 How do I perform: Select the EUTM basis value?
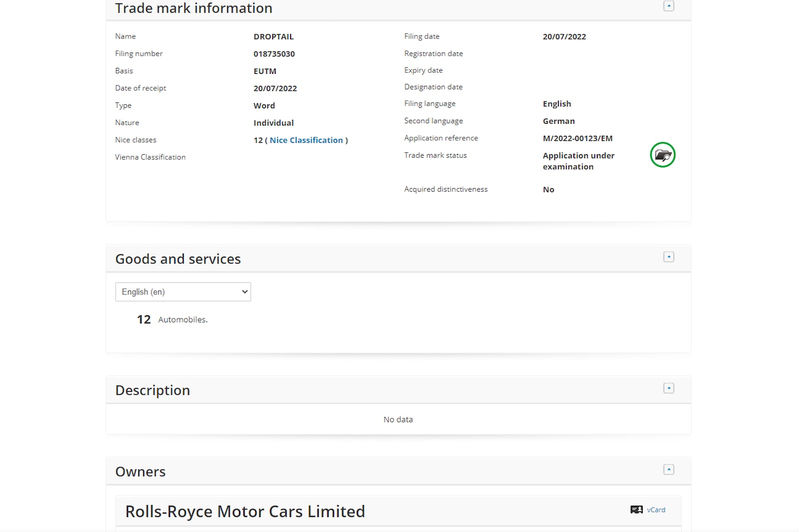tap(265, 71)
